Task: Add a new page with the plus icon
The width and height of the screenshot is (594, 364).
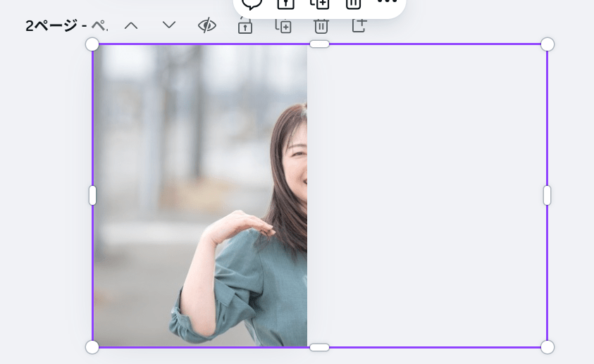Action: (x=359, y=26)
